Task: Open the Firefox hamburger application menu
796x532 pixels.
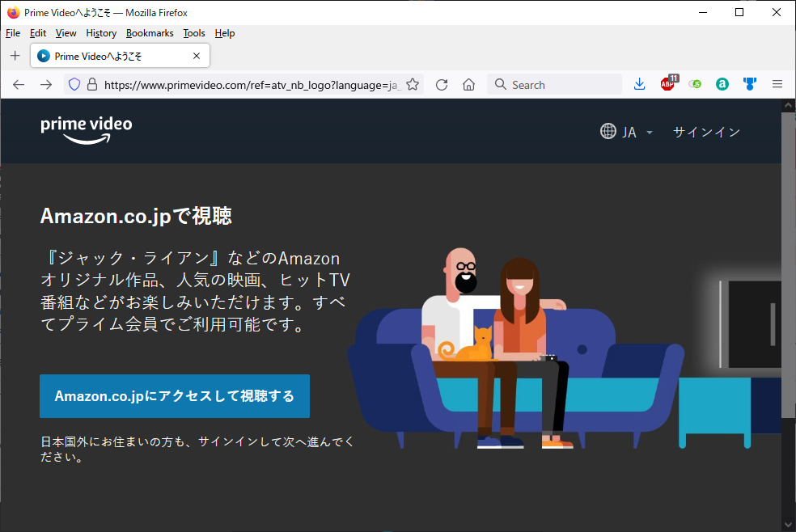Action: 777,85
